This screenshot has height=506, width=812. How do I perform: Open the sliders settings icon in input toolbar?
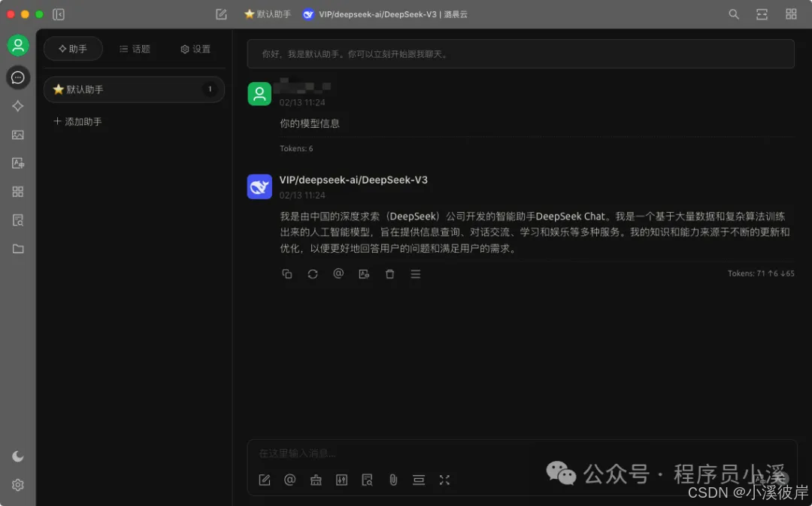point(342,480)
